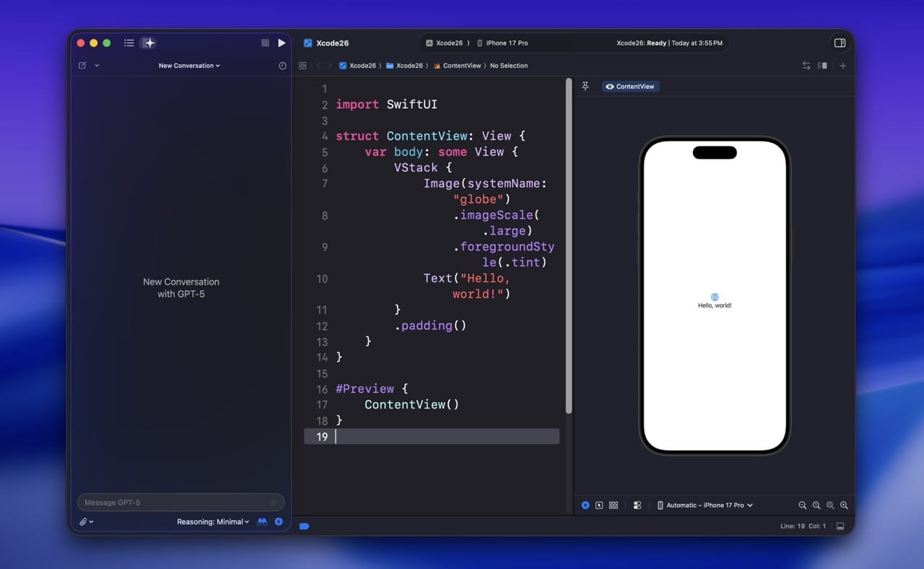Open the Reasoning: Minimal dropdown

(x=213, y=521)
